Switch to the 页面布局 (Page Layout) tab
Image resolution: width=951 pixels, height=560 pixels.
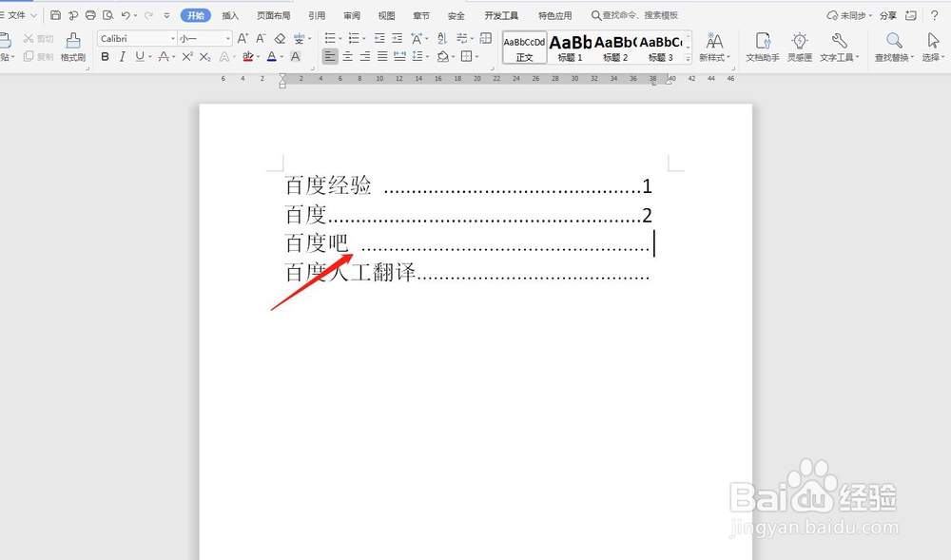coord(274,15)
